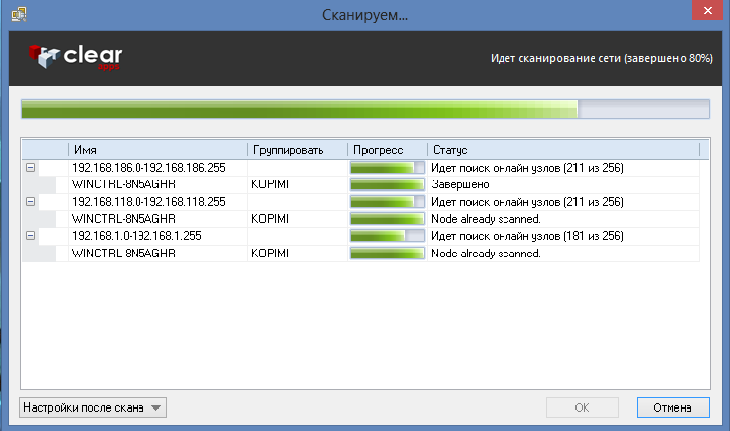Collapse the 192.168.118.0-192.168.118.255 range
This screenshot has width=730, height=431.
click(x=30, y=202)
